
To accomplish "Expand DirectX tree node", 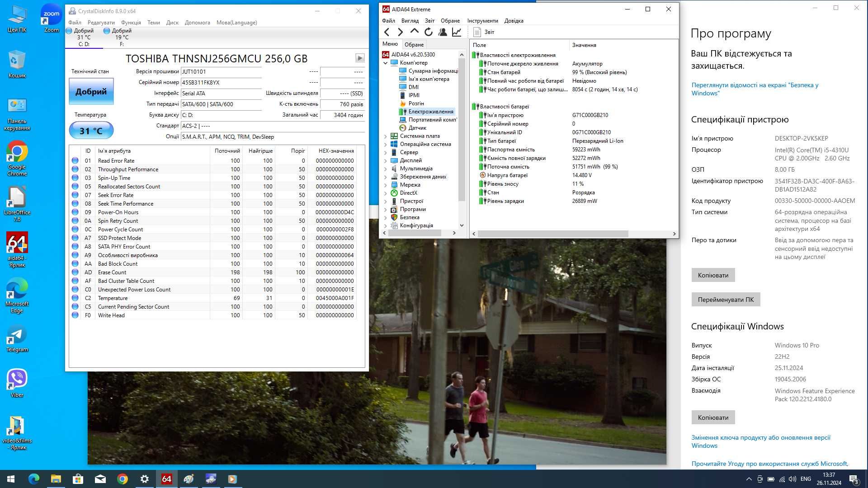I will pos(386,193).
